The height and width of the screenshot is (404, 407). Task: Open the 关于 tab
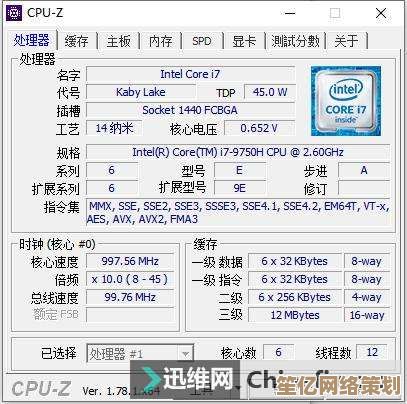tap(347, 41)
